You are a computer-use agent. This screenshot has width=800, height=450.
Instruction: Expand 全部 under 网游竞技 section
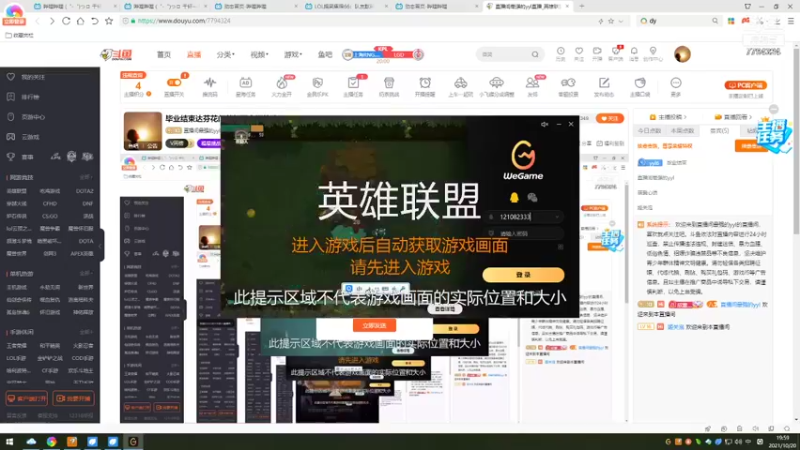(x=86, y=177)
